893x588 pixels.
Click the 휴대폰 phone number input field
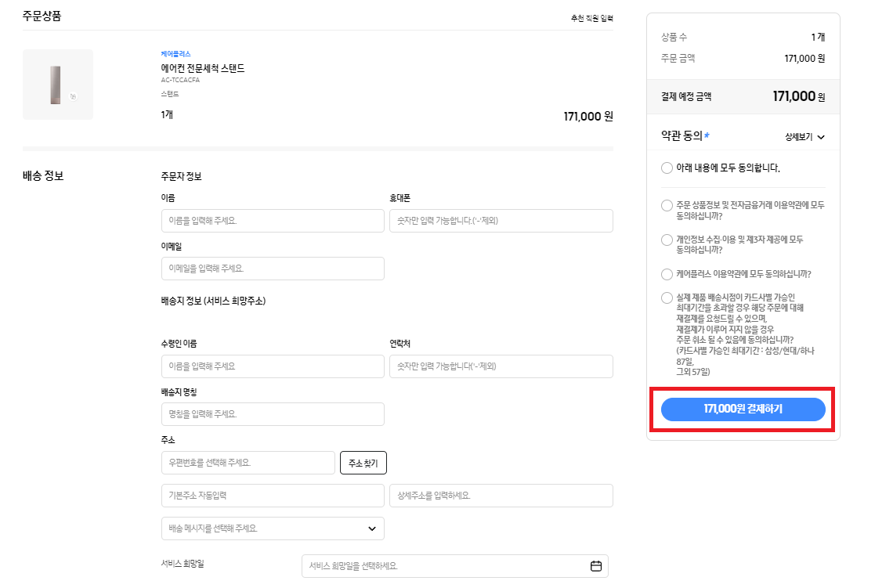click(x=501, y=221)
